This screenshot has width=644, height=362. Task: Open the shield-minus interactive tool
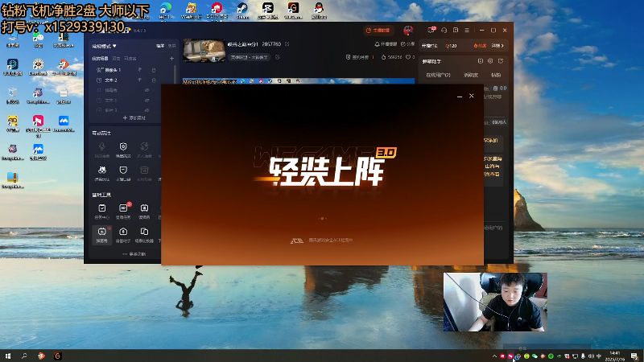coord(123,173)
